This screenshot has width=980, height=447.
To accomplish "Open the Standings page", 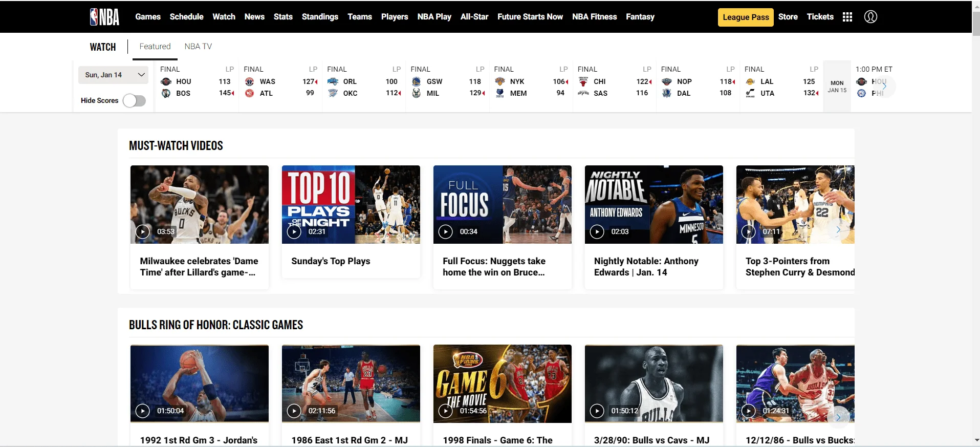I will pos(320,16).
